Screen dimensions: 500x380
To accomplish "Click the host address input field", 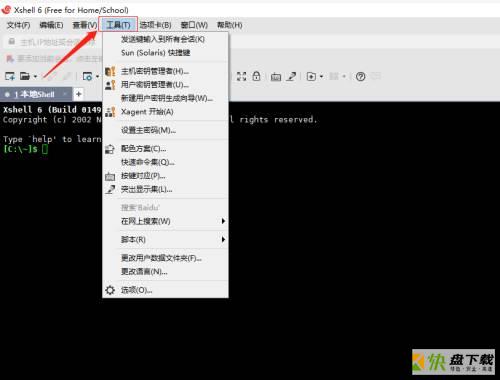I will 53,42.
